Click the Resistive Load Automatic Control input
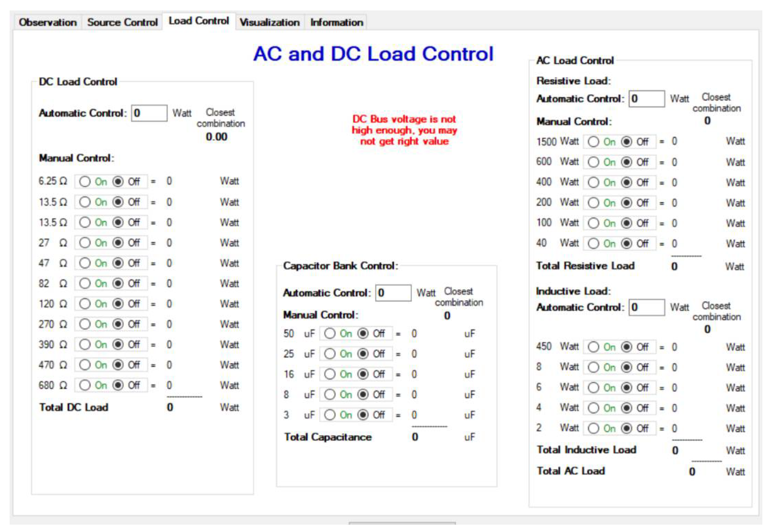 click(646, 99)
